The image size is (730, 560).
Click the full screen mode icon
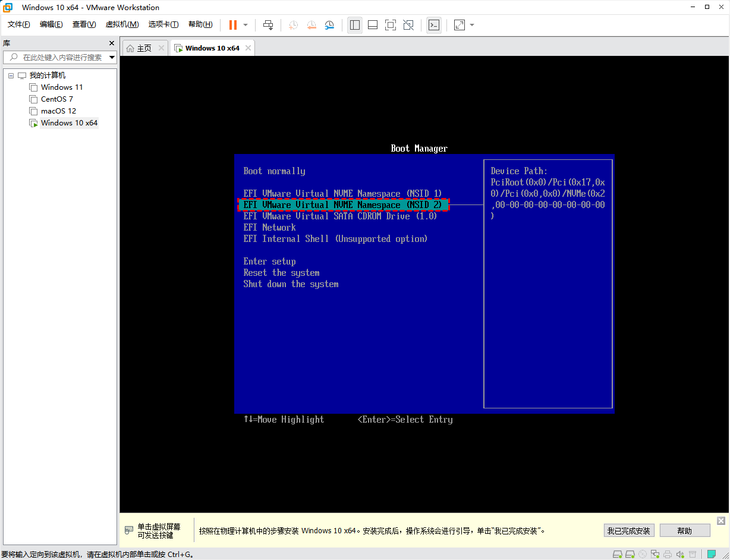(x=391, y=25)
